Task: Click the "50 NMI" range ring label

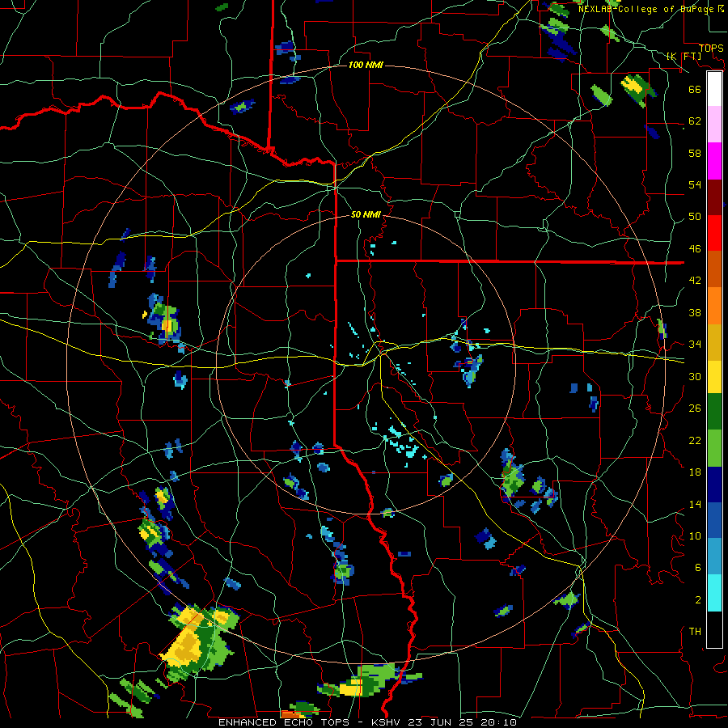Action: [x=366, y=214]
